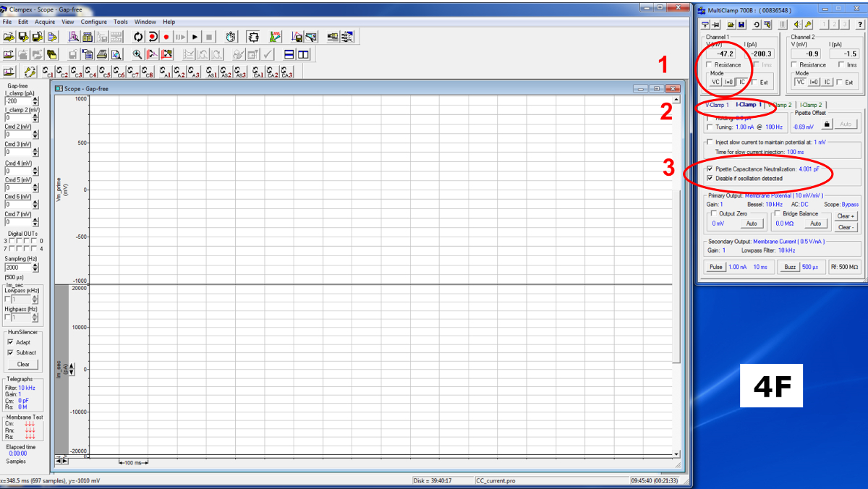Click MultiClamp save configuration floppy icon
868x489 pixels.
point(741,25)
